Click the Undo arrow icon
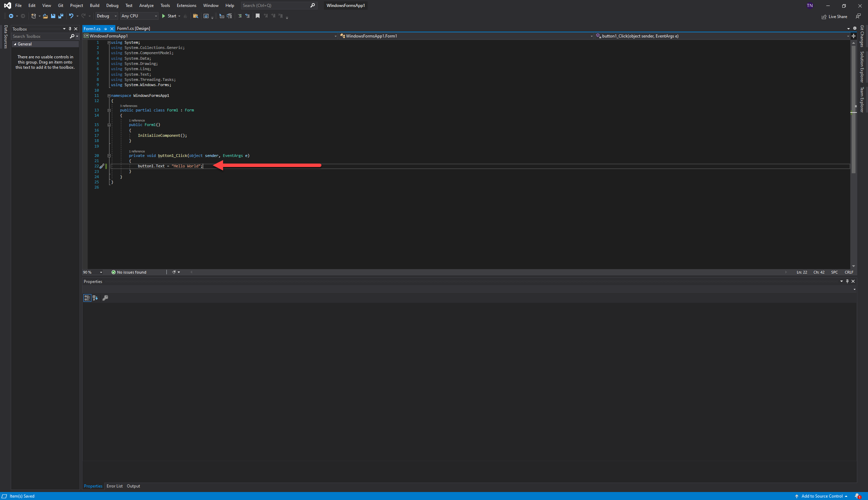The width and height of the screenshot is (868, 500). click(x=71, y=16)
